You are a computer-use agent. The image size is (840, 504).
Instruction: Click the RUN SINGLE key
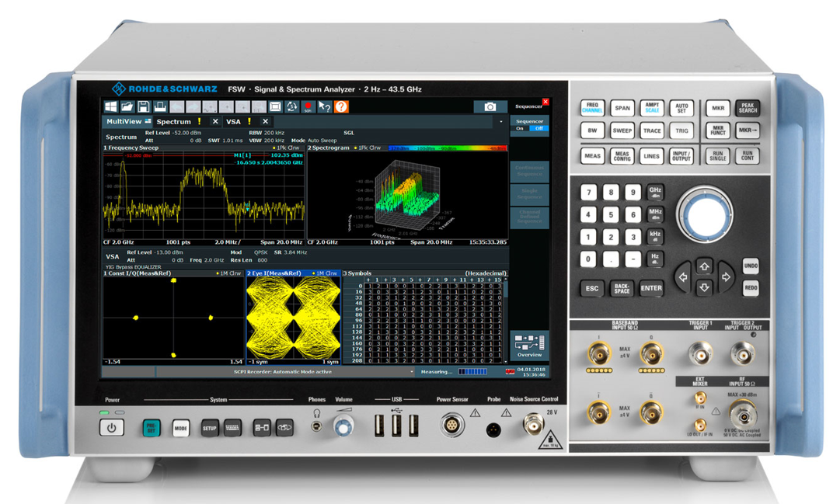tap(718, 156)
